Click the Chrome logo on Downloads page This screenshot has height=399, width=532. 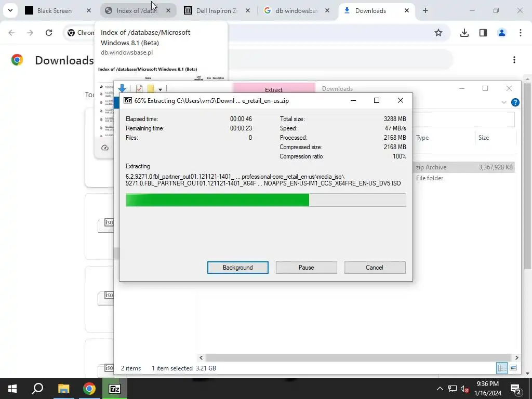pyautogui.click(x=17, y=60)
